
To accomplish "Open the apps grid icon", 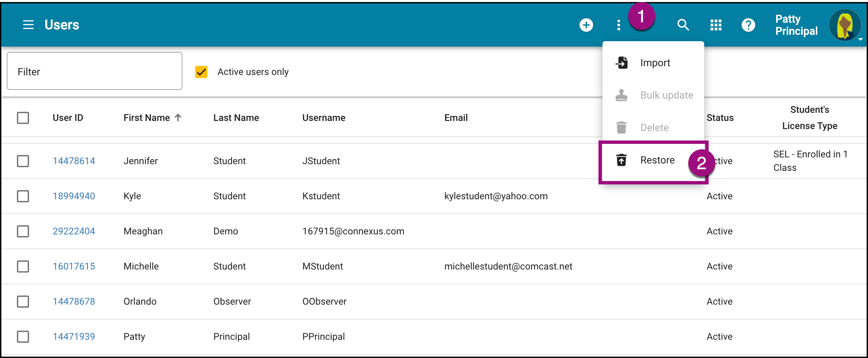I will [x=716, y=25].
